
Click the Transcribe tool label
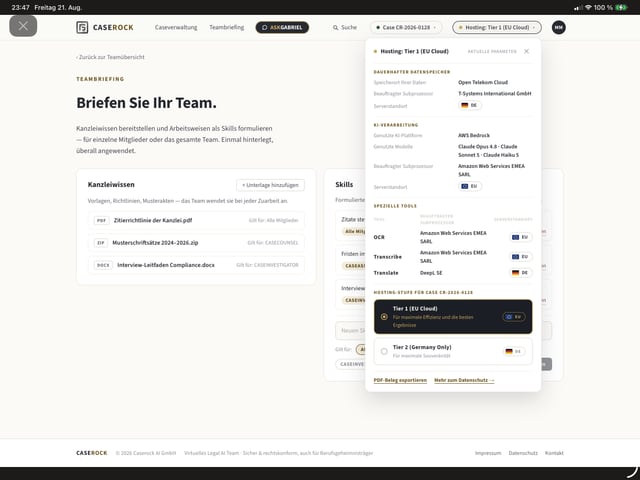click(387, 257)
